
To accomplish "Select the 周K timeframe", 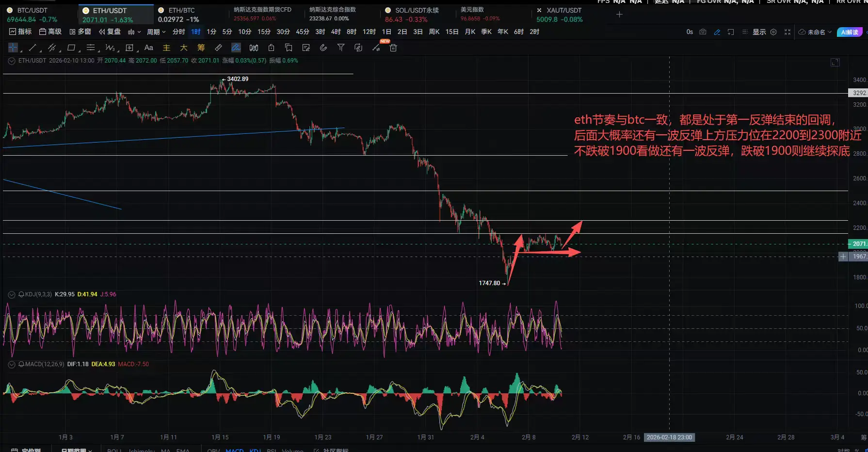I will (434, 32).
